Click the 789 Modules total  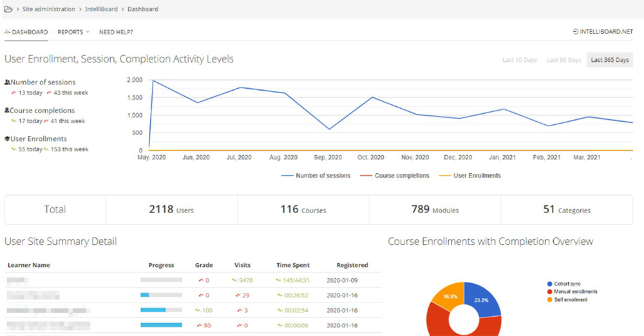click(x=435, y=209)
